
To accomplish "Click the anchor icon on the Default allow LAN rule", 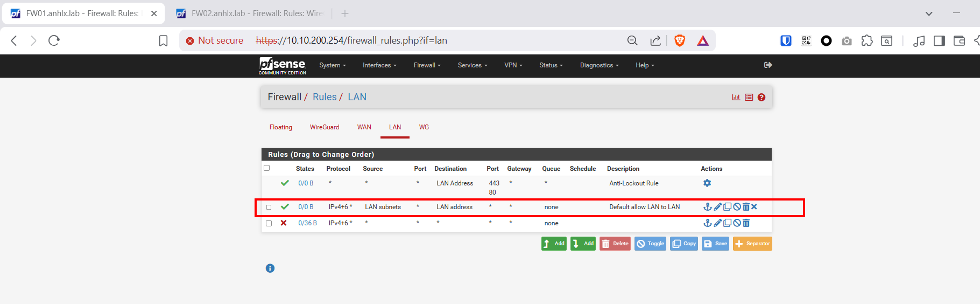I will pyautogui.click(x=707, y=207).
